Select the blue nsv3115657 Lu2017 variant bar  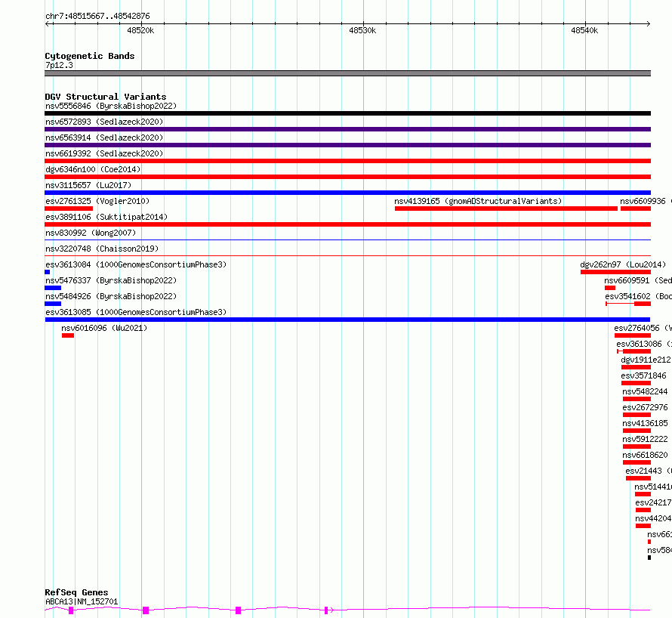[347, 193]
